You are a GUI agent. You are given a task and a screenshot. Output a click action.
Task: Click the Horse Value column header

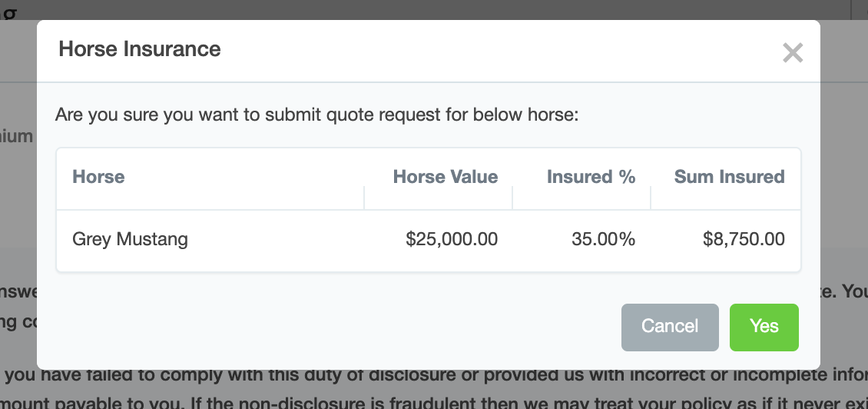click(445, 177)
